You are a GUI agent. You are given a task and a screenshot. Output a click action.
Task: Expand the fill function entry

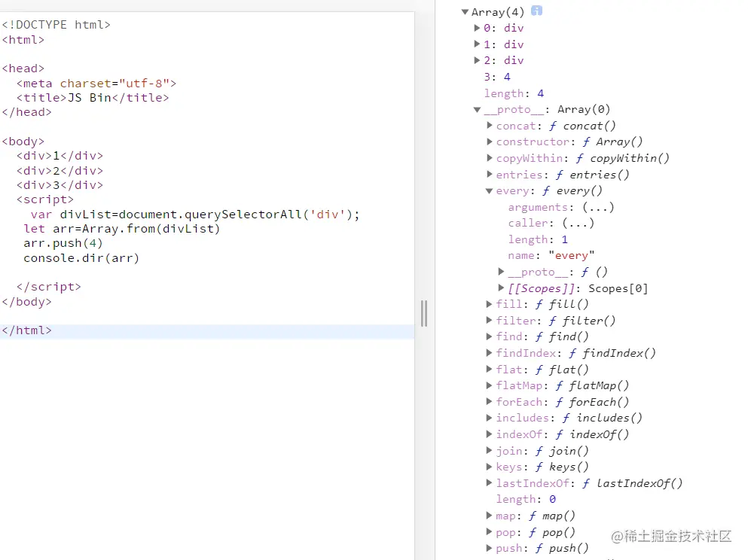pos(490,304)
